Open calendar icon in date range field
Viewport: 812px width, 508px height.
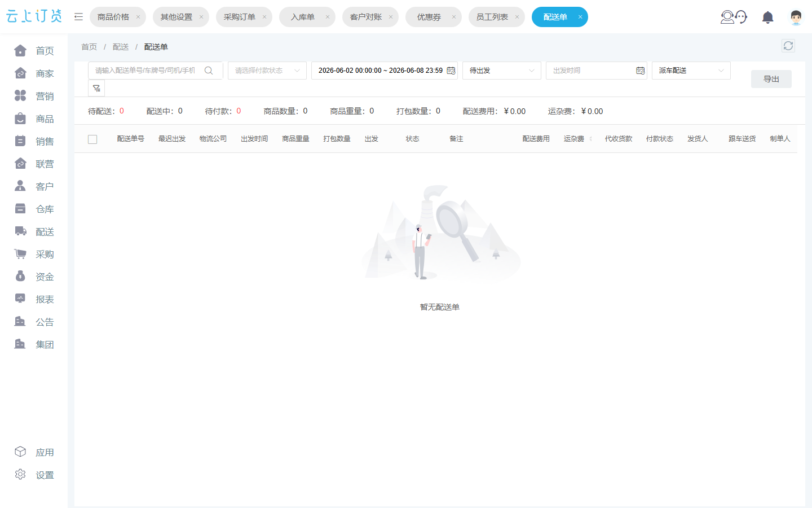point(451,71)
